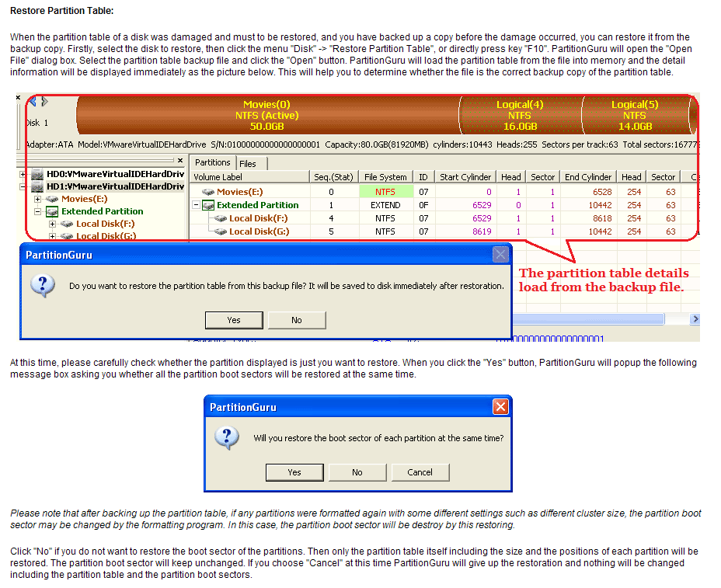Select Extended Partition row in table
Image resolution: width=721 pixels, height=588 pixels.
pos(444,205)
